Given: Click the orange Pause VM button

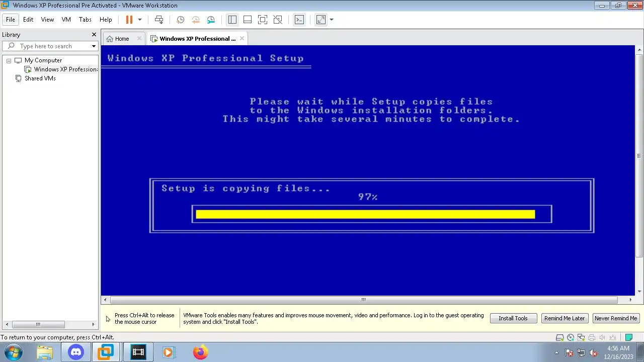Looking at the screenshot, I should (129, 20).
